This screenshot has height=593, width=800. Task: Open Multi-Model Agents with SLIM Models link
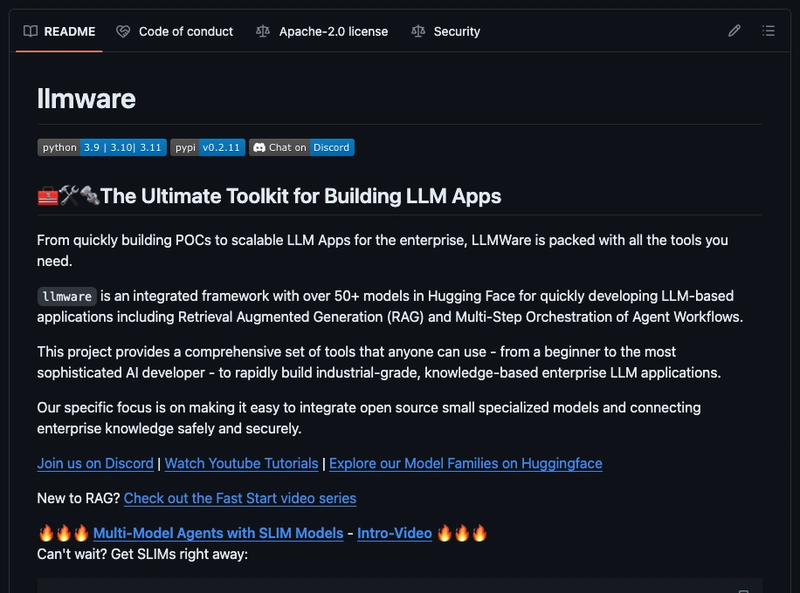click(218, 533)
